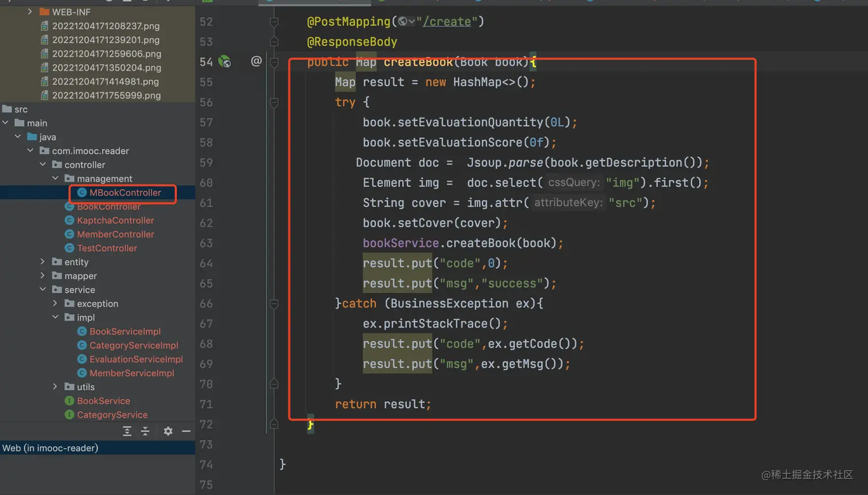868x495 pixels.
Task: Click request mapping gutter icon on line 54
Action: click(x=224, y=61)
